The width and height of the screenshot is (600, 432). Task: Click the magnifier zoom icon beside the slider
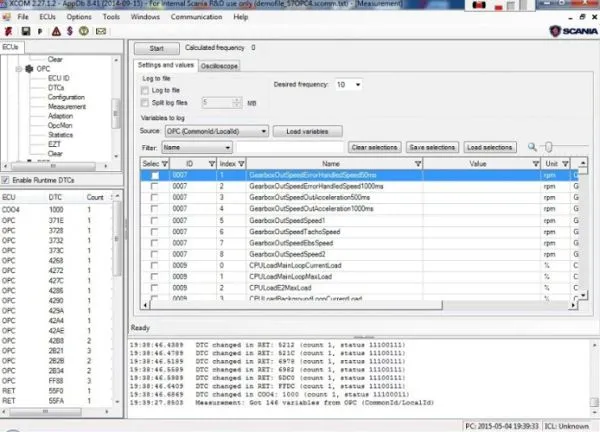[532, 147]
